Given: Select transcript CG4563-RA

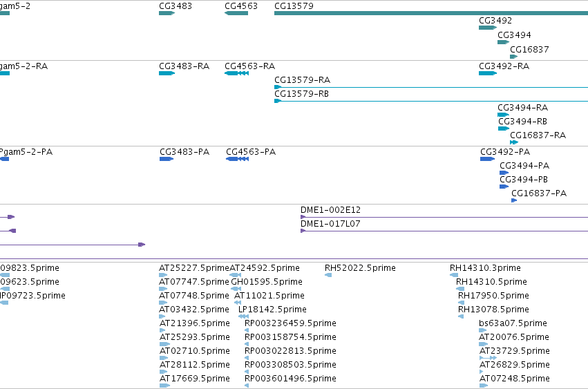Looking at the screenshot, I should 249,66.
